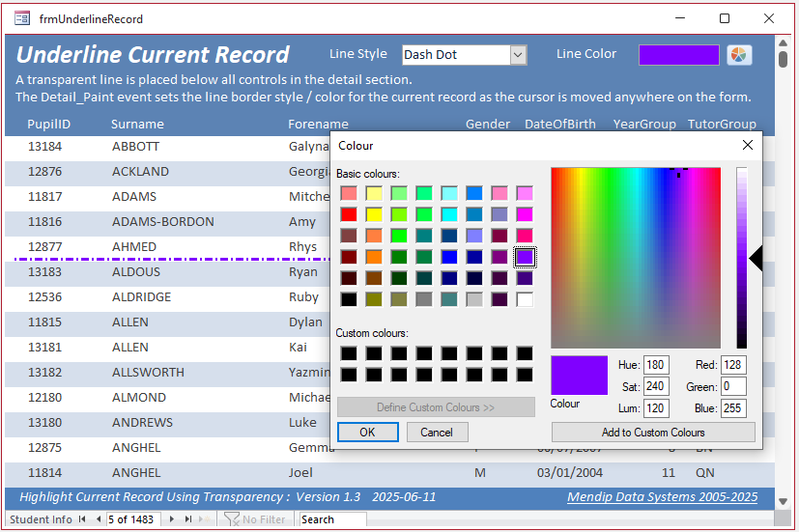The height and width of the screenshot is (532, 799).
Task: Select the tutor group QN cell
Action: click(x=704, y=472)
